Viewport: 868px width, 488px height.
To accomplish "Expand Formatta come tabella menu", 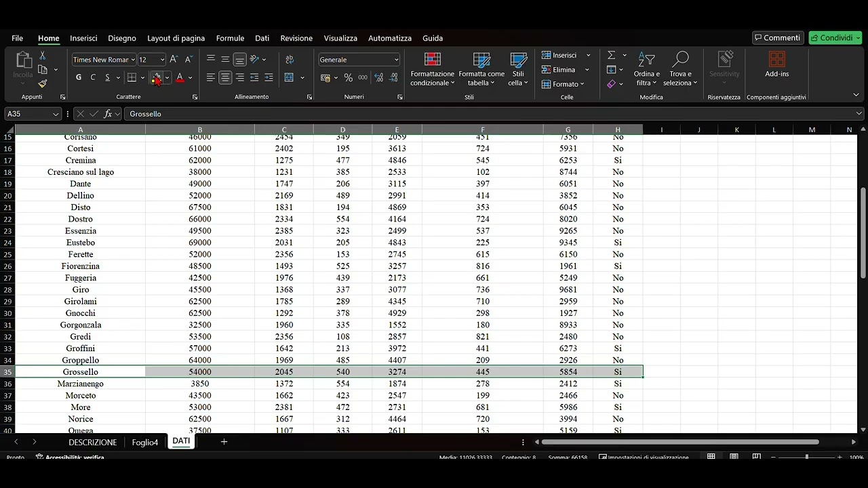I will click(481, 68).
